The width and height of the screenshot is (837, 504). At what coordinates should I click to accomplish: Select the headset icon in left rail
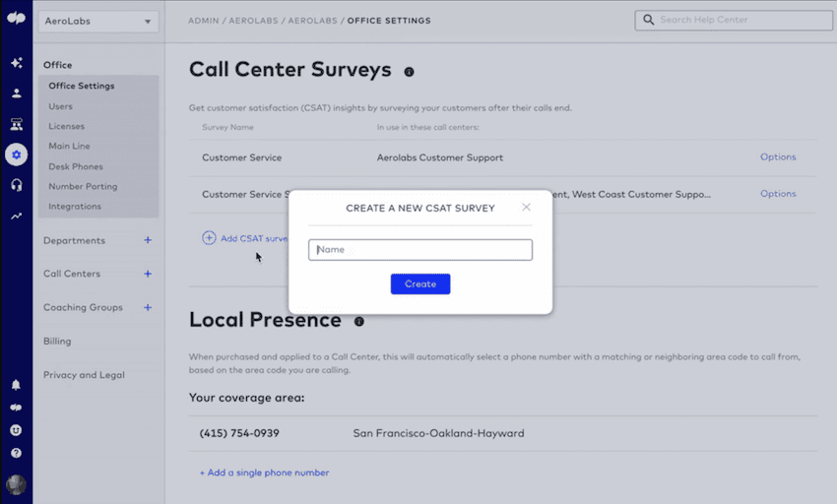pos(16,185)
